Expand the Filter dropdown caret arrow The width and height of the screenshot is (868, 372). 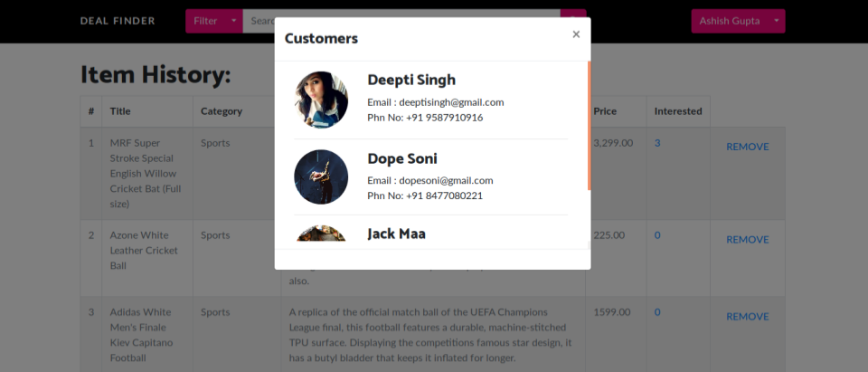click(233, 21)
